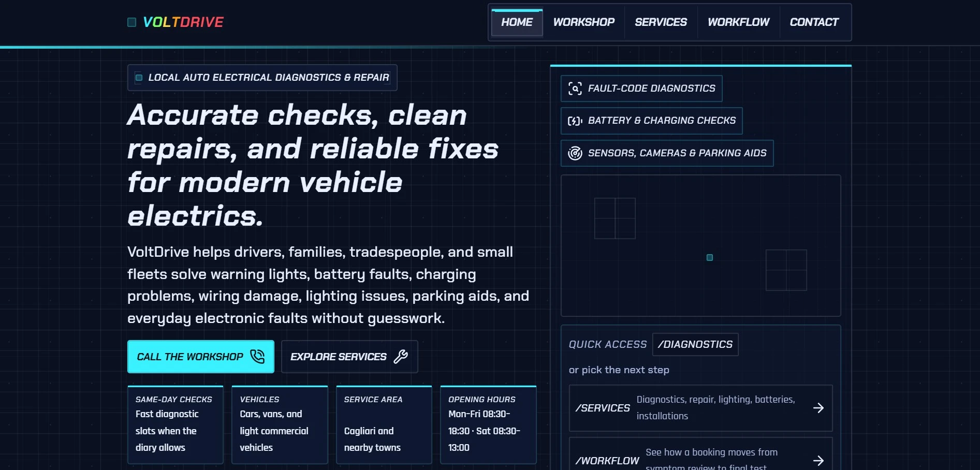Click the teal dot in the schematic panel

coord(710,258)
